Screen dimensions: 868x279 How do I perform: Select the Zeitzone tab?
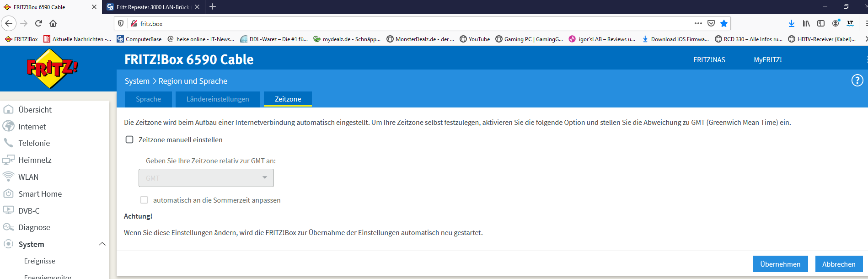pos(288,99)
